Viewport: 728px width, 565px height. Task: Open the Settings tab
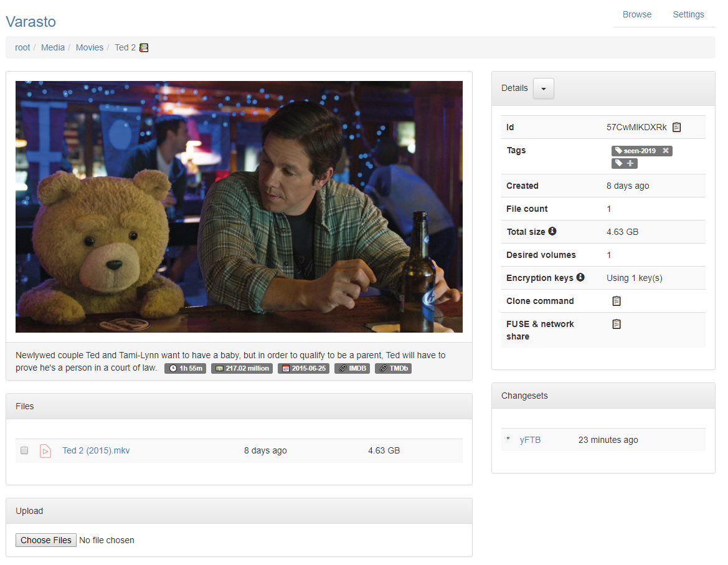pos(688,14)
